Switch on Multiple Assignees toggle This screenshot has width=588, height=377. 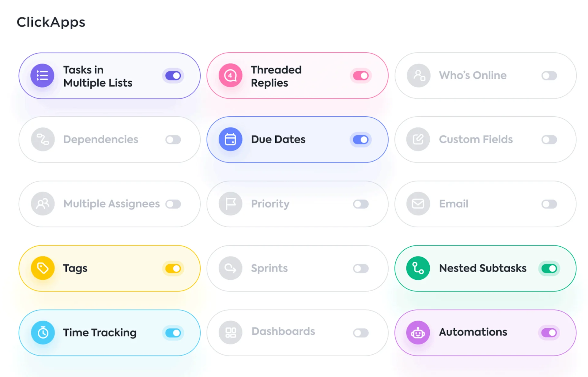tap(173, 204)
